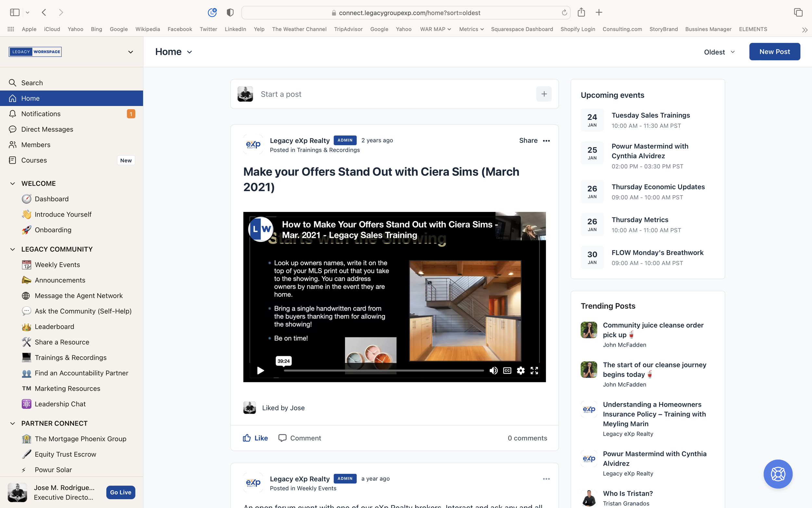Collapse the LEGACY COMMUNITY section
The width and height of the screenshot is (812, 508).
coord(12,249)
